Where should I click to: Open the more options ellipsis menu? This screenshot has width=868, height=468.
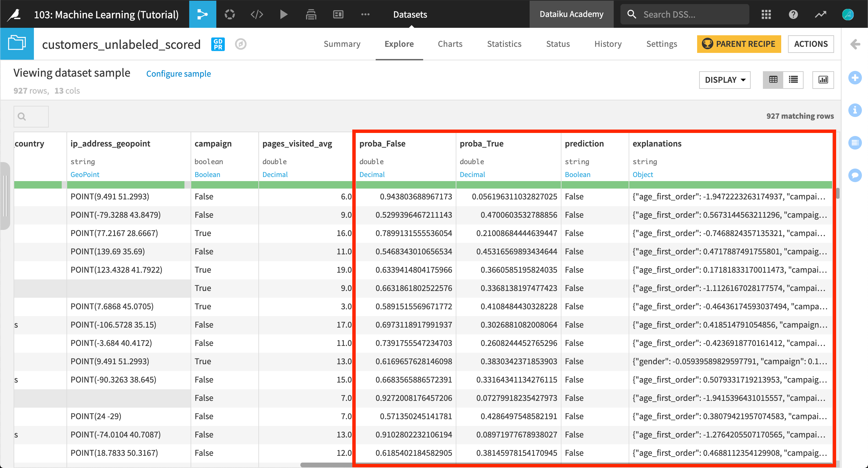click(365, 14)
